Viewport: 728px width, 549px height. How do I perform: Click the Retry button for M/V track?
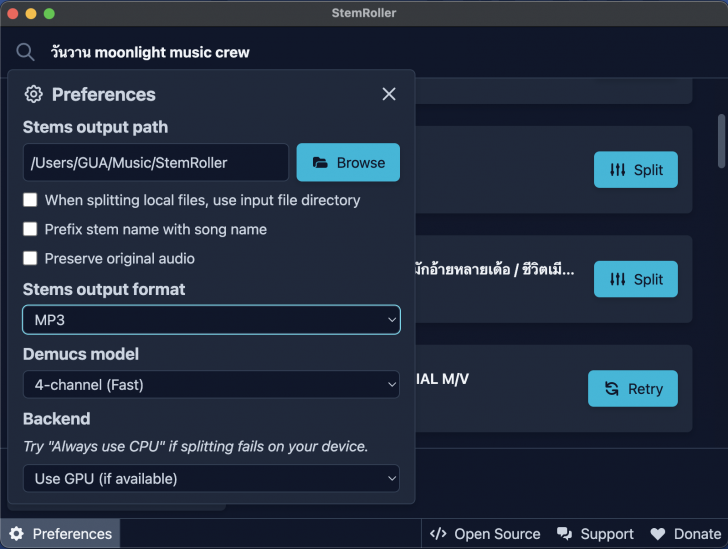tap(633, 388)
